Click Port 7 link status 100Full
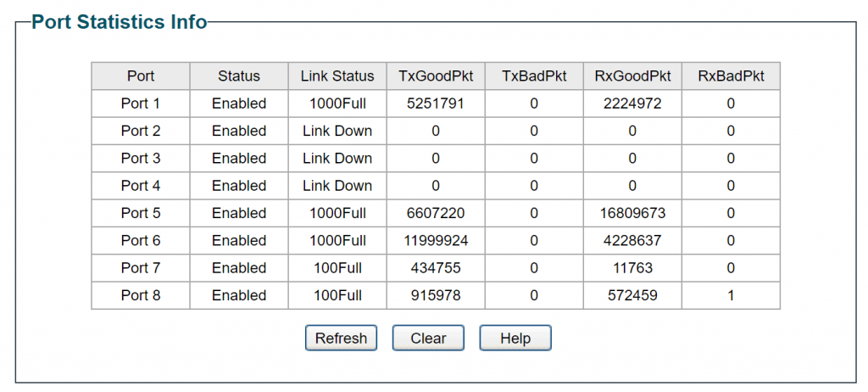Viewport: 868px width, 392px height. [x=337, y=268]
